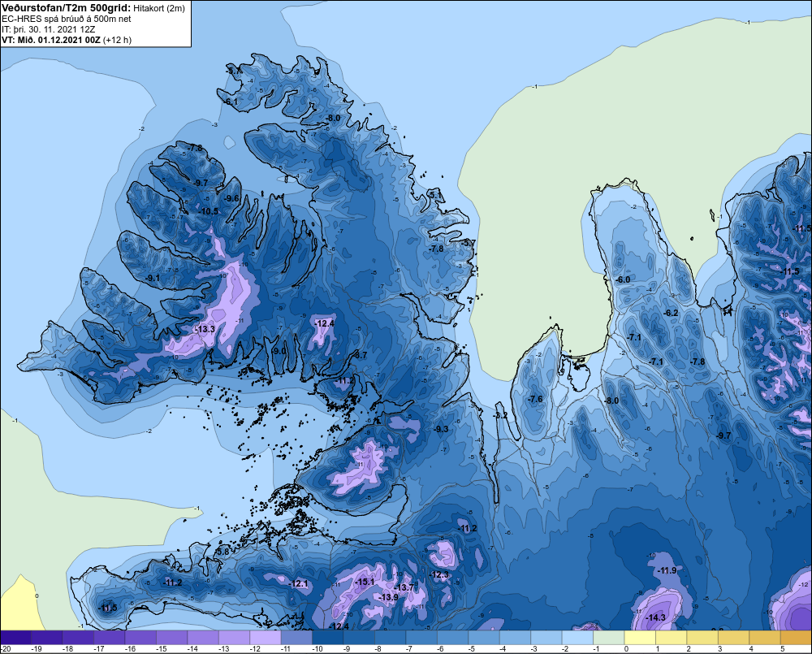
Task: Click the VT: Mið. 01.12.2021 00Z line
Action: pos(67,40)
